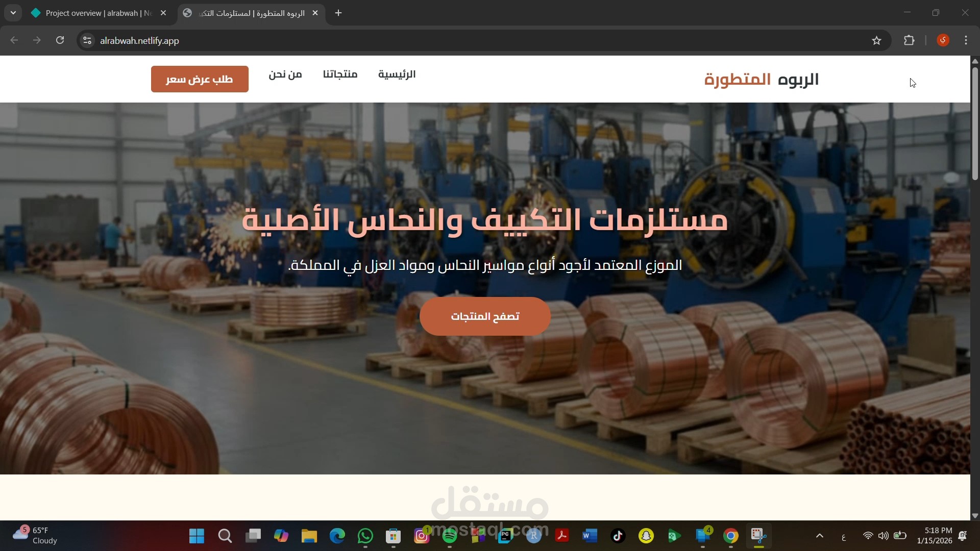This screenshot has width=980, height=551.
Task: Expand hidden icons with the tray chevron
Action: tap(819, 536)
